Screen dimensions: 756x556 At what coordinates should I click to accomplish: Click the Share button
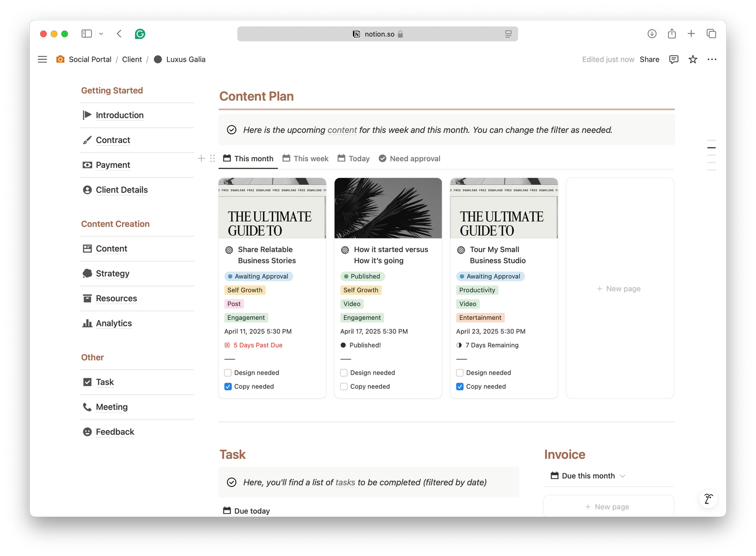tap(649, 60)
